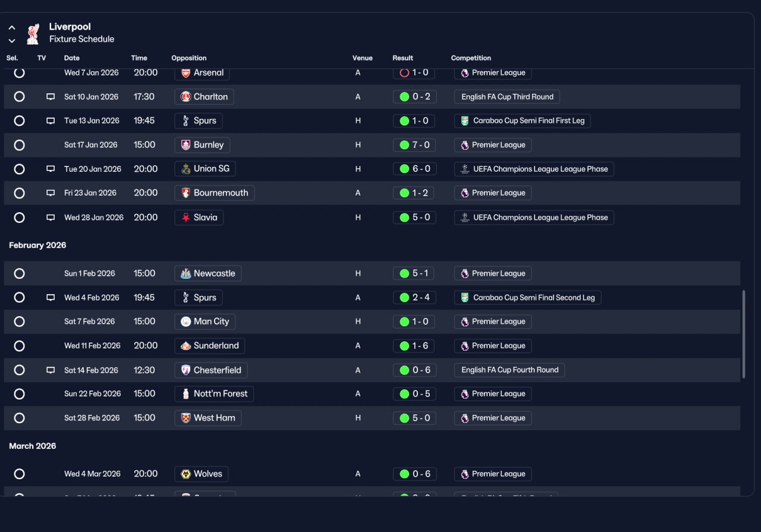Sort by the Opposition column header

tap(189, 58)
